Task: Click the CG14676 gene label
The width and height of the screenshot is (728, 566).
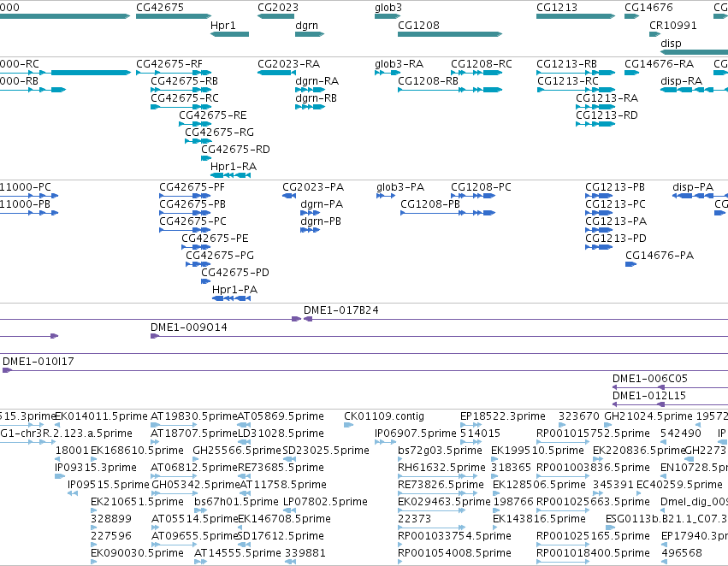Action: [648, 8]
